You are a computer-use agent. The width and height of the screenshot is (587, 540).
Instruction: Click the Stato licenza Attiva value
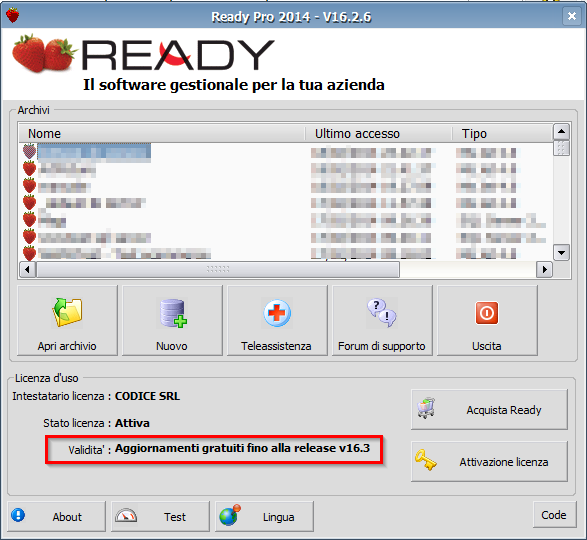pos(132,423)
